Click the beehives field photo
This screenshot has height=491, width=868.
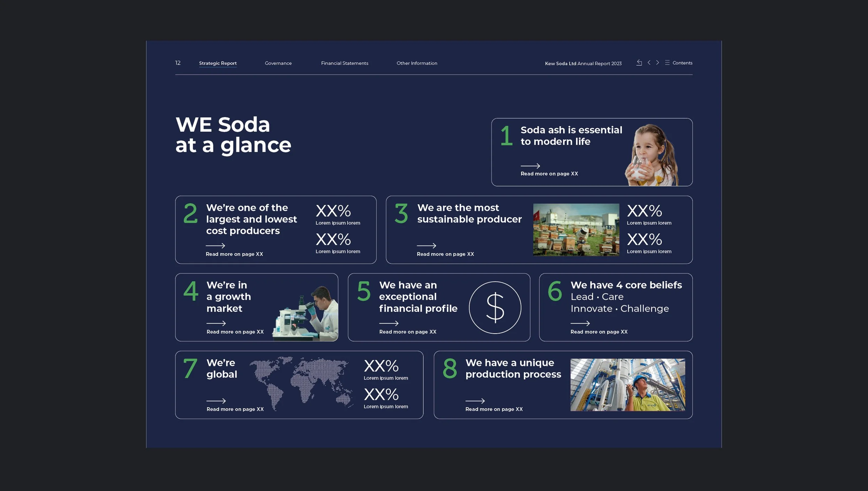pos(576,230)
